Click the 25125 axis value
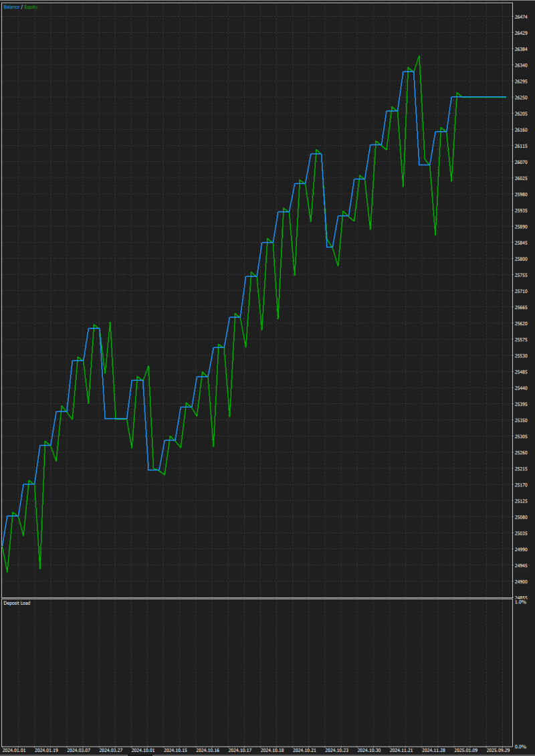The image size is (535, 756). (x=520, y=501)
